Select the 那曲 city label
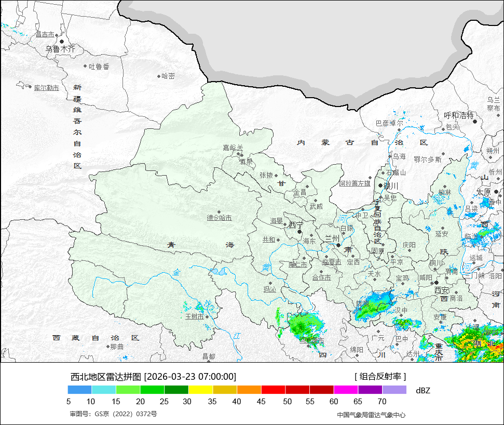This screenshot has height=425, width=504. [117, 347]
